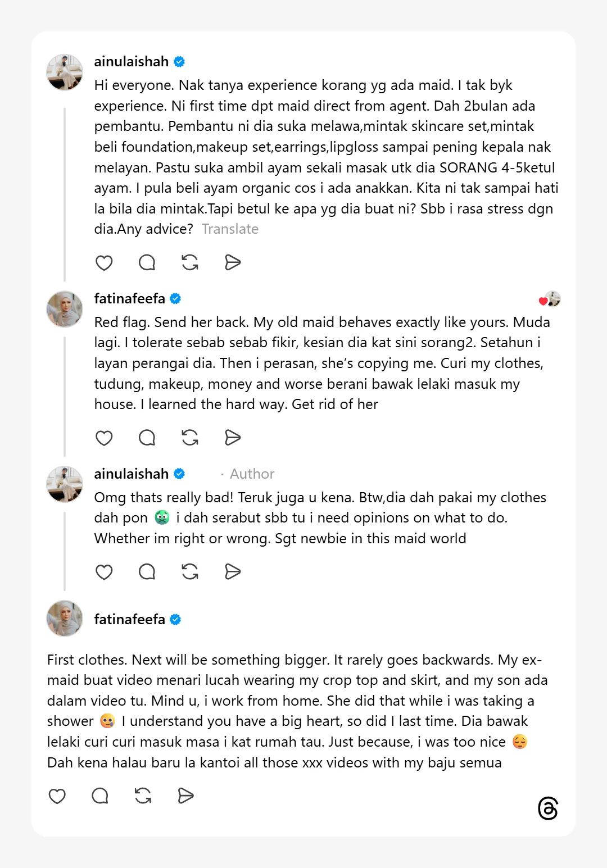607x868 pixels.
Task: Click the Threads logo in the corner
Action: (548, 808)
